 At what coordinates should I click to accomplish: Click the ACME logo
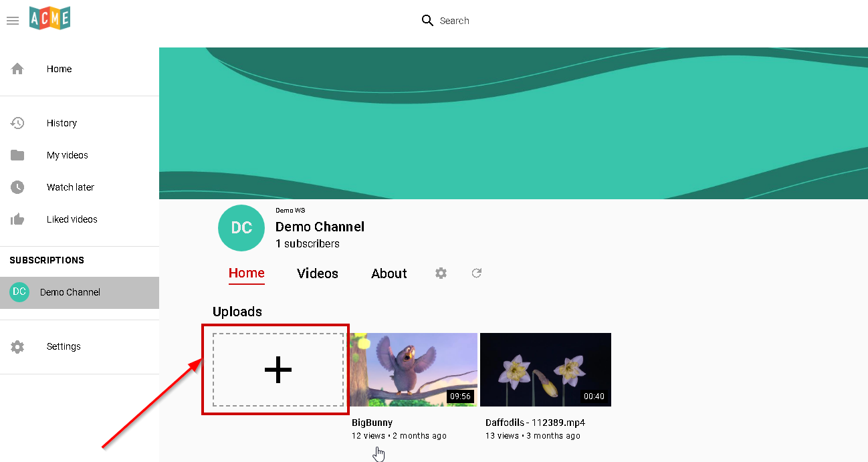pos(50,19)
